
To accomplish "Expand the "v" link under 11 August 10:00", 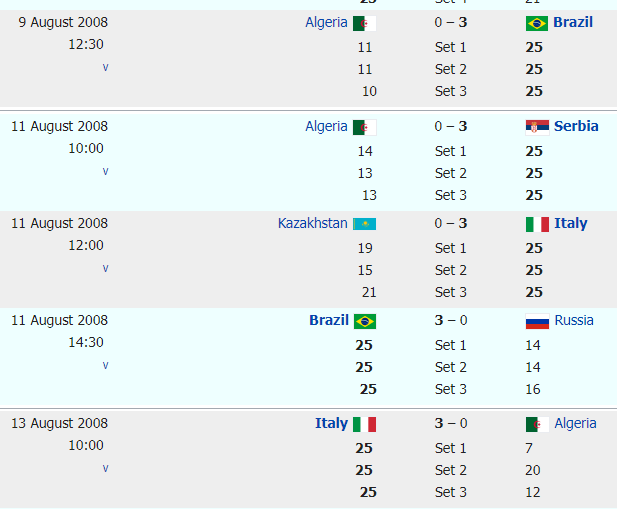I will 105,171.
